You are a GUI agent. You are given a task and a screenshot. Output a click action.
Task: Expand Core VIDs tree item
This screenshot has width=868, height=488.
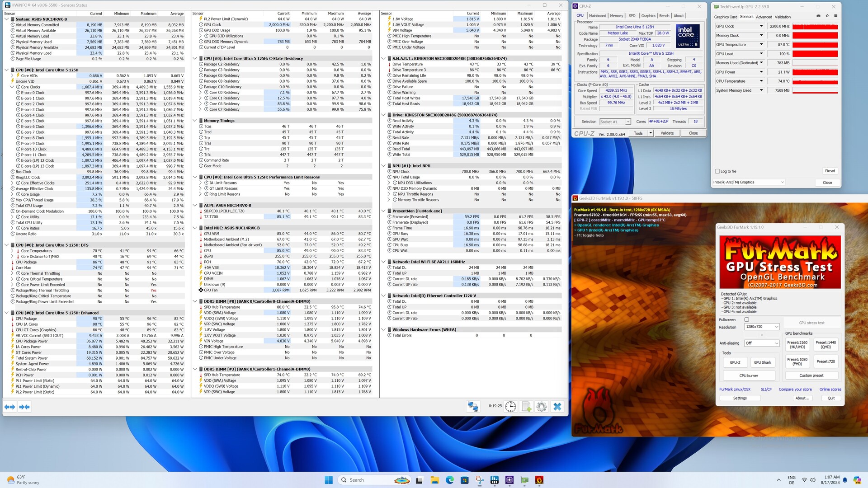[x=12, y=75]
